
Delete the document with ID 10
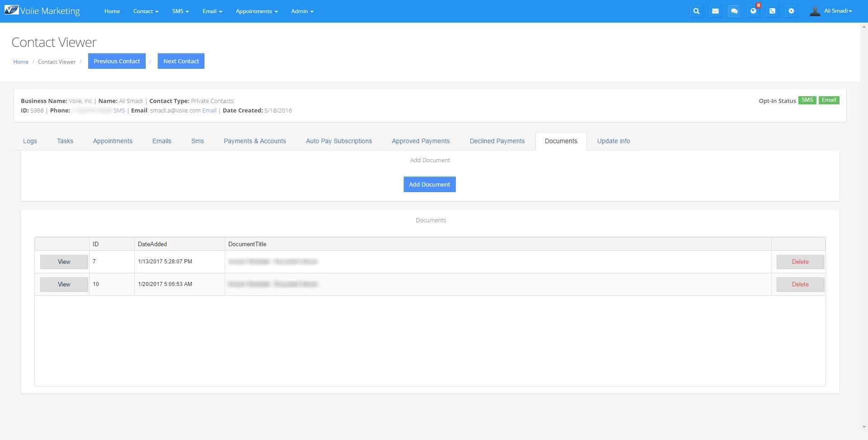click(800, 284)
